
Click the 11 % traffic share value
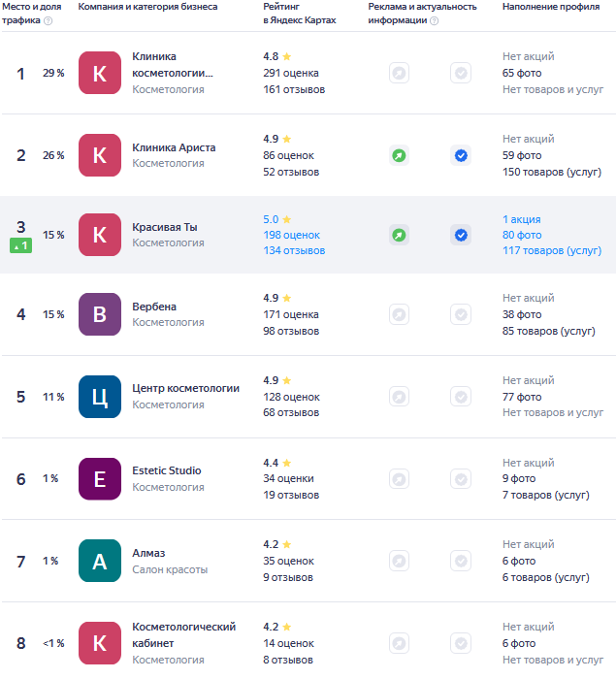(x=53, y=397)
